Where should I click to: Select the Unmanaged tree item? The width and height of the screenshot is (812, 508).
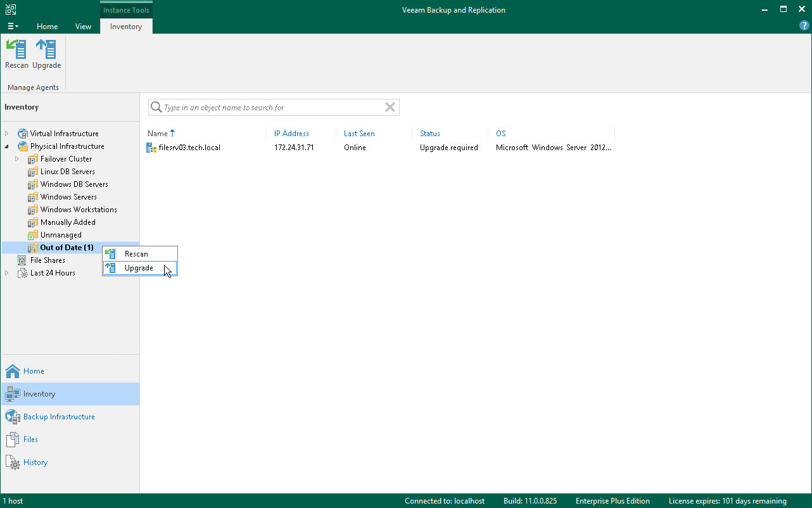point(61,235)
